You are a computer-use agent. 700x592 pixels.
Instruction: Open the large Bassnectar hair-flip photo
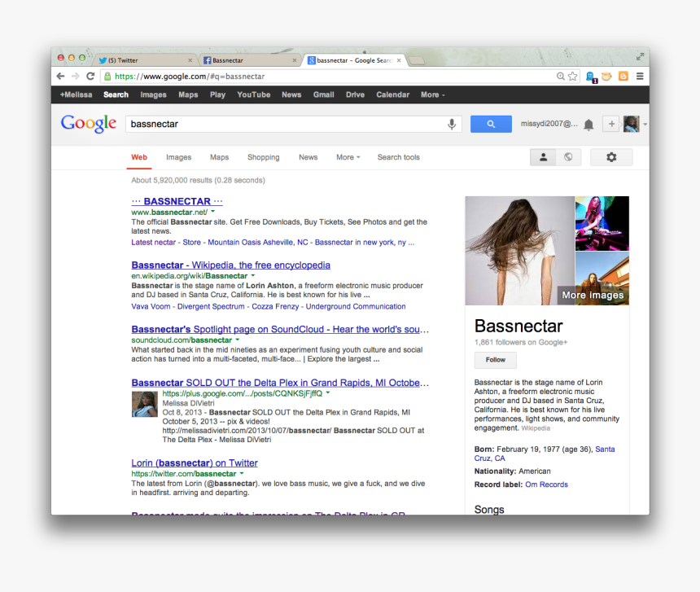pos(519,251)
